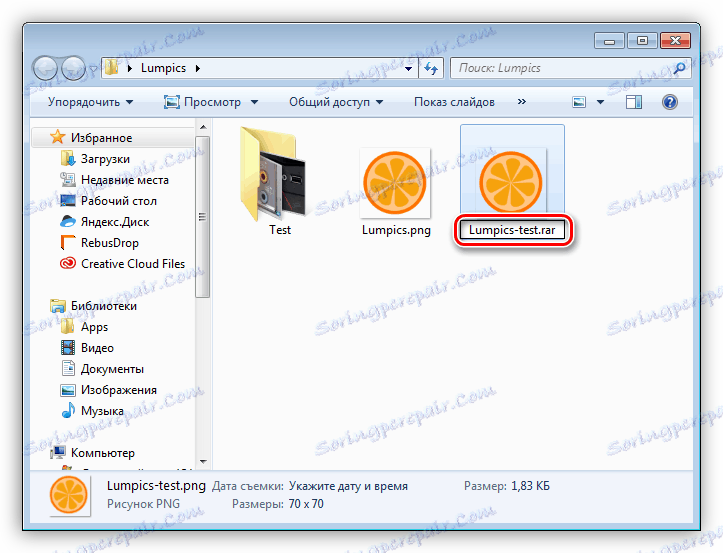
Task: Click the Lumpics.png file name label
Action: coord(396,230)
